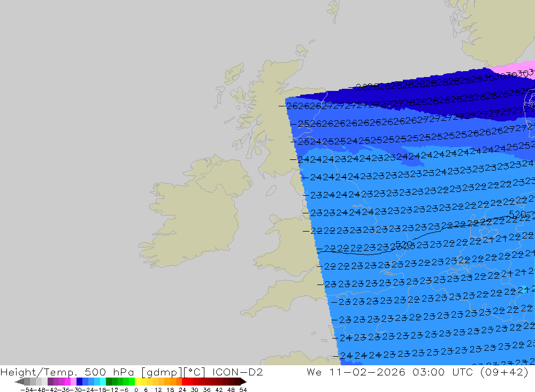
Task: Click the date '11-02-2026'
Action: [x=367, y=372]
